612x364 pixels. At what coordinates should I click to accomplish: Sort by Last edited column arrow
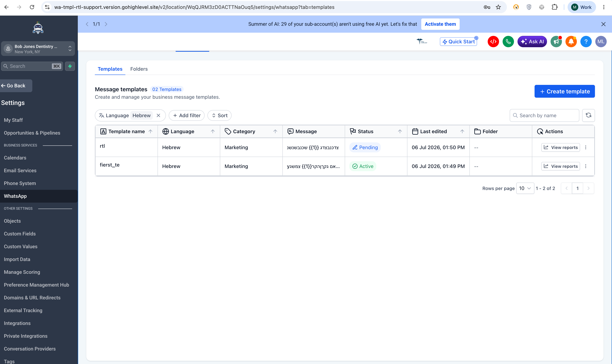click(x=462, y=131)
